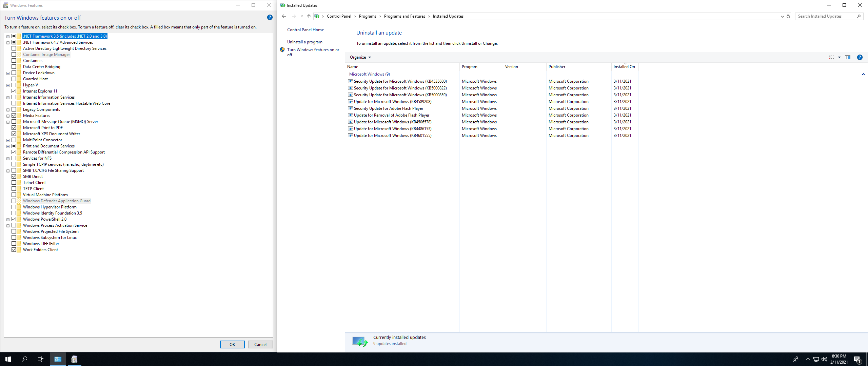Click the folder icon beside Hyper-V
Viewport: 868px width, 366px height.
point(19,85)
